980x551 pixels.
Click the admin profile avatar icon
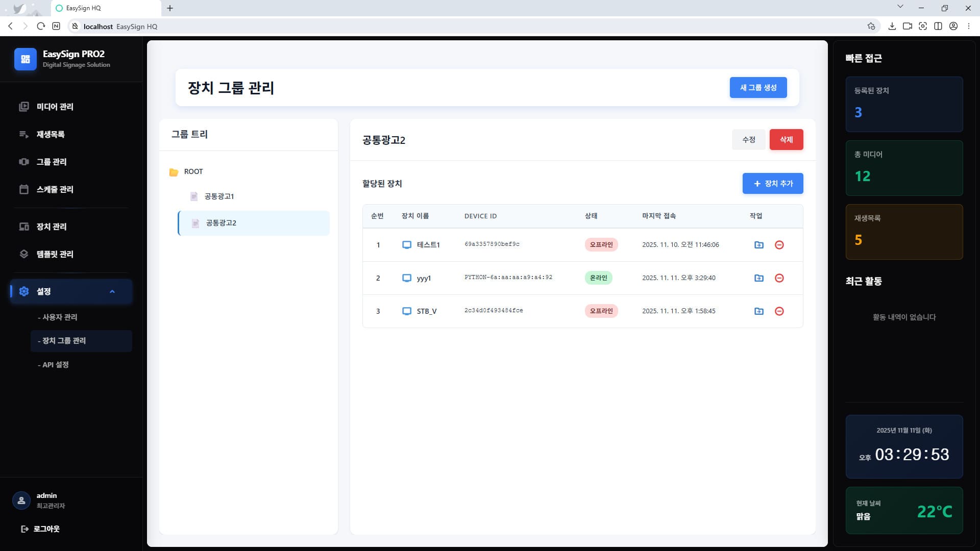coord(21,500)
